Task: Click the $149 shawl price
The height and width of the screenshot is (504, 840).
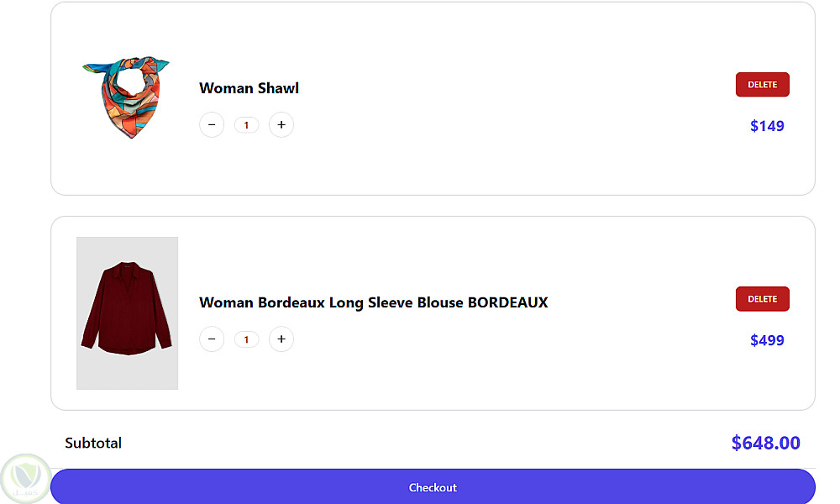Action: [x=767, y=126]
